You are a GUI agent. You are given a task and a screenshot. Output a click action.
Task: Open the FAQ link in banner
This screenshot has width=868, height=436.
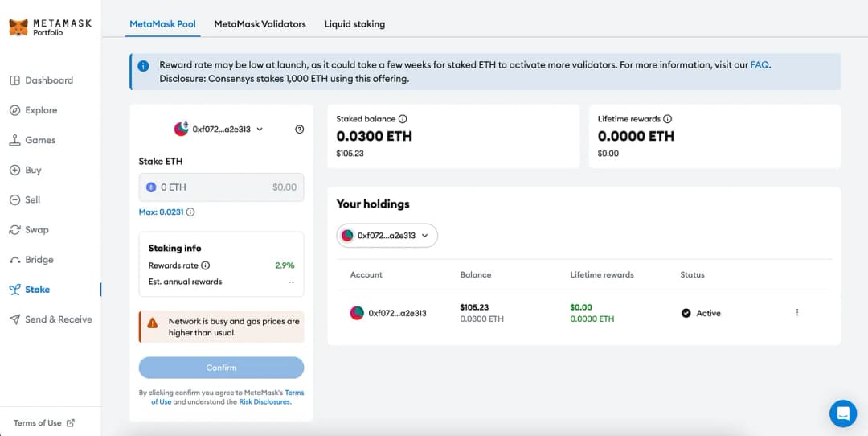pos(759,65)
